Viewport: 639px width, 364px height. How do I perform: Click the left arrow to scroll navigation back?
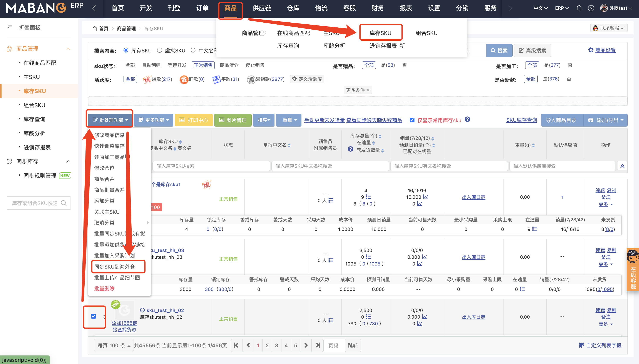tap(94, 8)
